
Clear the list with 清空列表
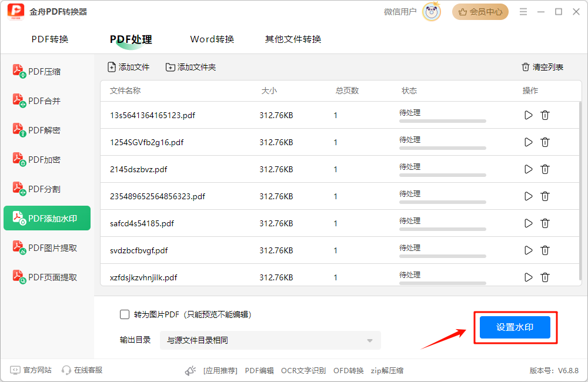[x=543, y=67]
